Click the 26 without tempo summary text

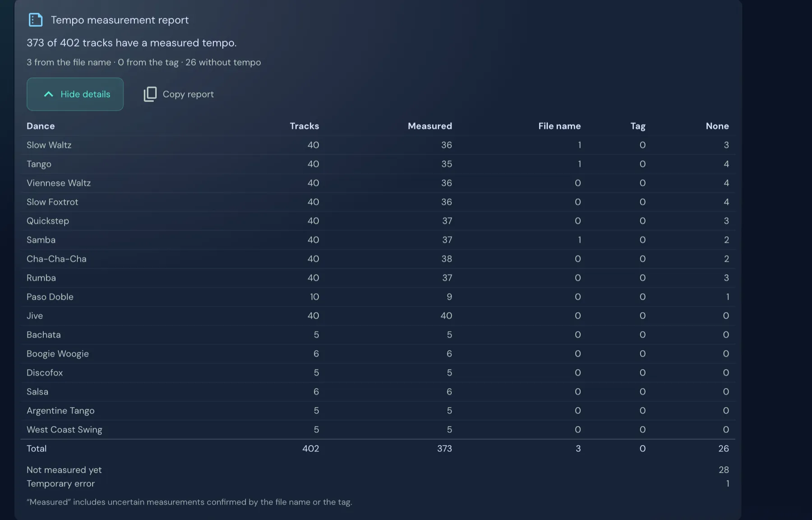pos(223,62)
